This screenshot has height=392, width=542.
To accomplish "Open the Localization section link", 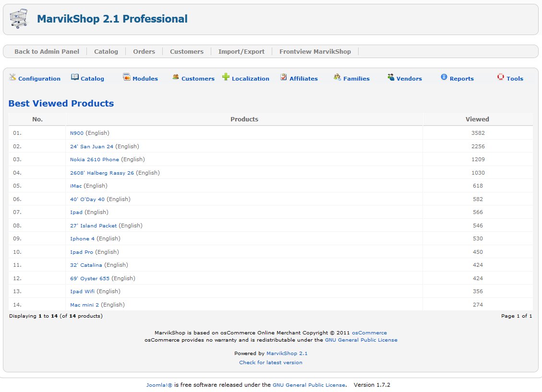I will [251, 79].
